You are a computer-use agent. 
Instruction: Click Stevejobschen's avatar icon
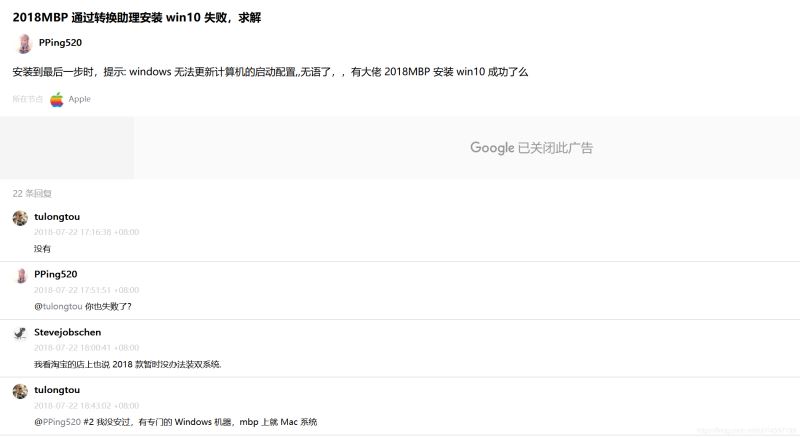(20, 333)
